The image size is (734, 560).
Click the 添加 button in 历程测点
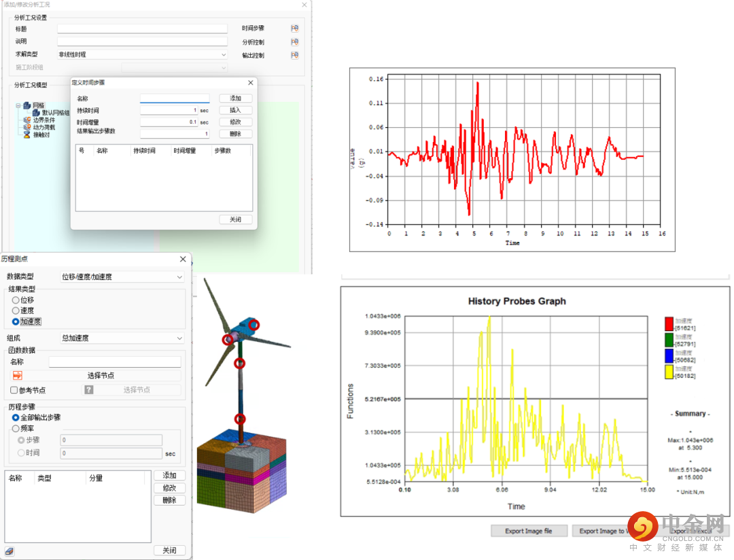[x=169, y=476]
